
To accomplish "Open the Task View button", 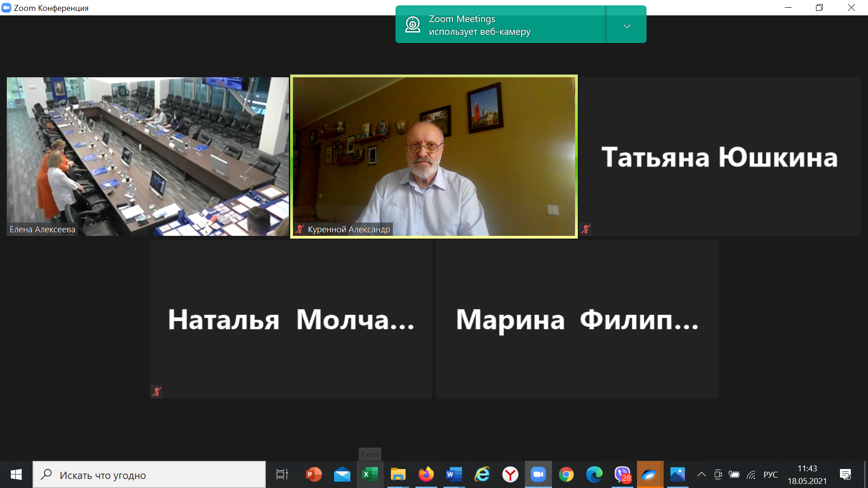I will pyautogui.click(x=282, y=474).
